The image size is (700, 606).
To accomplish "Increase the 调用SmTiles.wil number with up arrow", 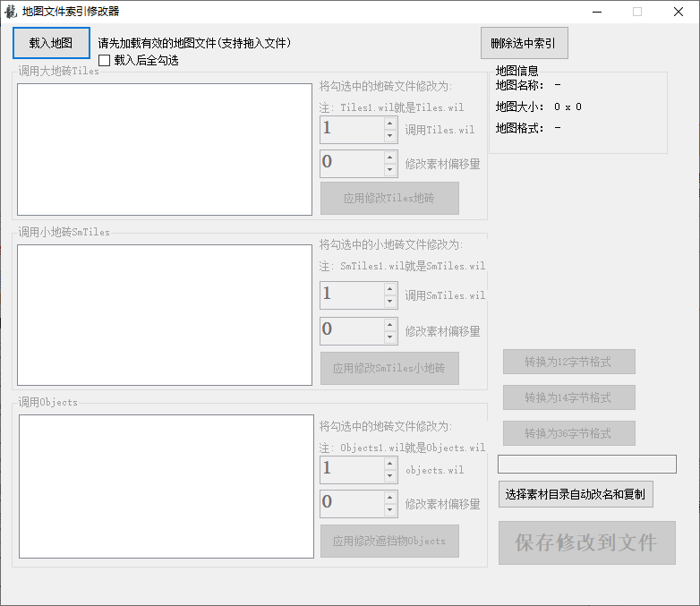I will coord(390,289).
